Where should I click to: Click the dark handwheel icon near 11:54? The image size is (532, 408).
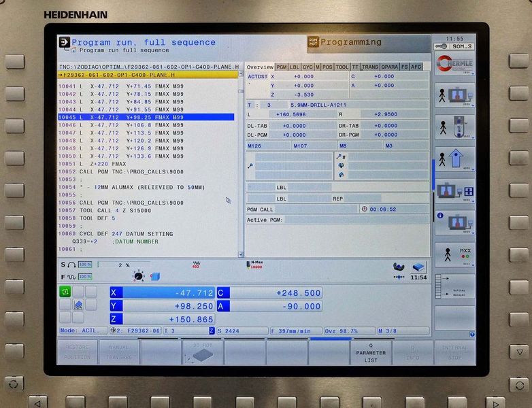[399, 267]
